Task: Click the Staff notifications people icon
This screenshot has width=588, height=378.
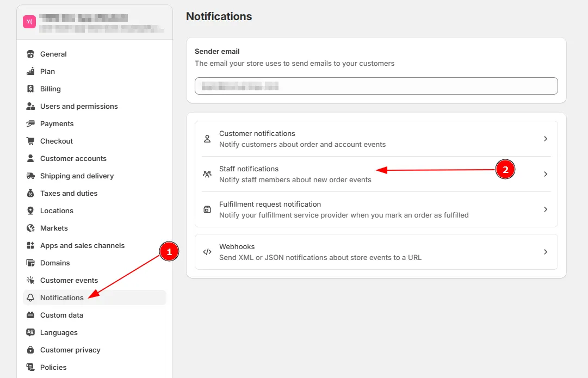Action: (x=207, y=174)
